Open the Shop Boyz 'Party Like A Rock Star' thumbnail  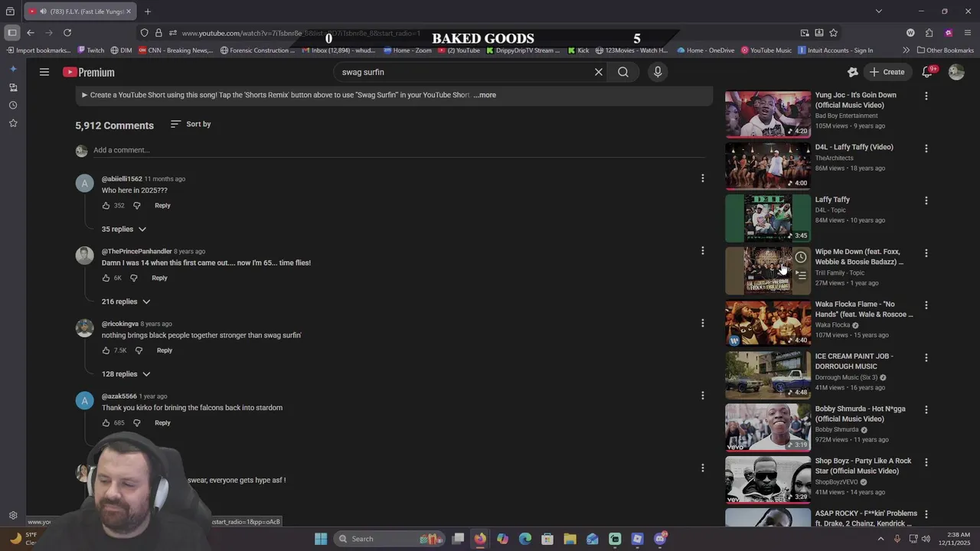(768, 480)
